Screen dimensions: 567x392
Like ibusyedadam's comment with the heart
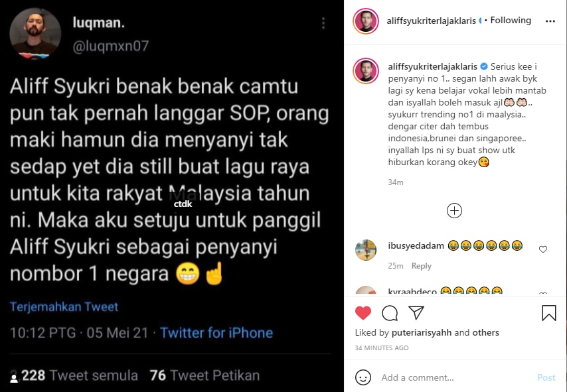543,249
